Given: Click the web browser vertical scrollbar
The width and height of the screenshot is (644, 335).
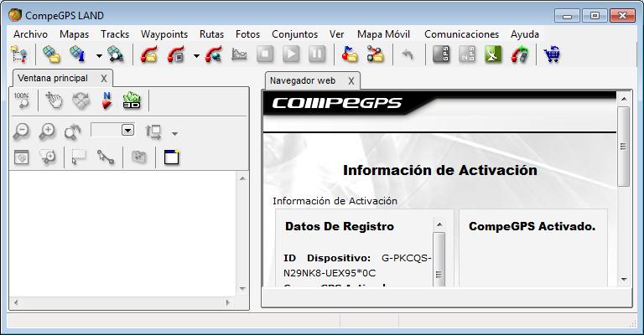Looking at the screenshot, I should 623,147.
